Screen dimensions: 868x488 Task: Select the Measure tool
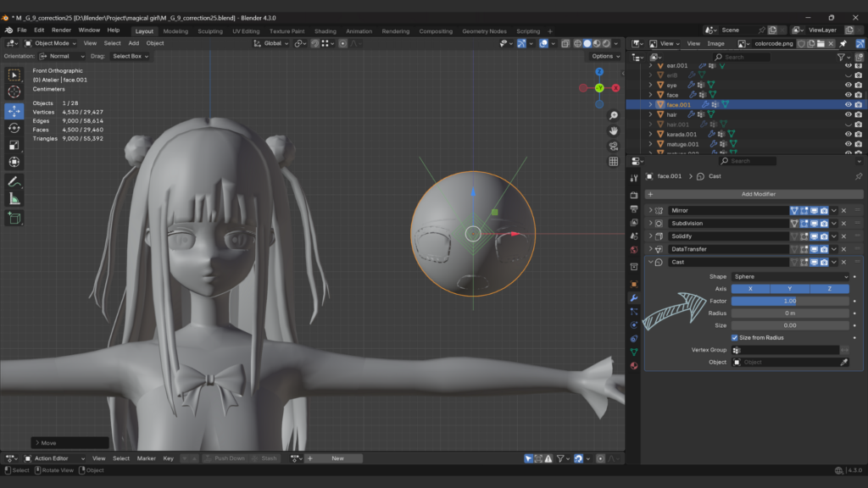(14, 199)
